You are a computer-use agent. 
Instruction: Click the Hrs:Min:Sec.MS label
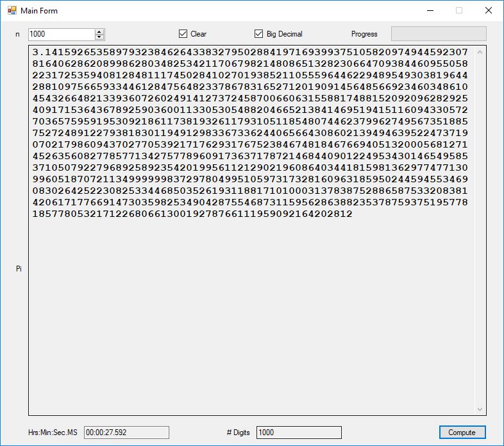(x=53, y=433)
